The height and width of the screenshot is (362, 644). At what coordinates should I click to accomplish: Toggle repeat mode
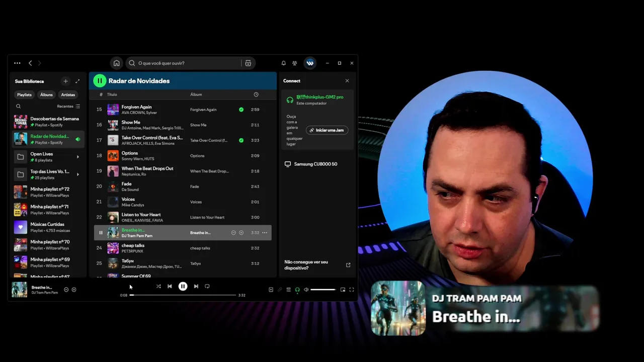[x=207, y=286]
